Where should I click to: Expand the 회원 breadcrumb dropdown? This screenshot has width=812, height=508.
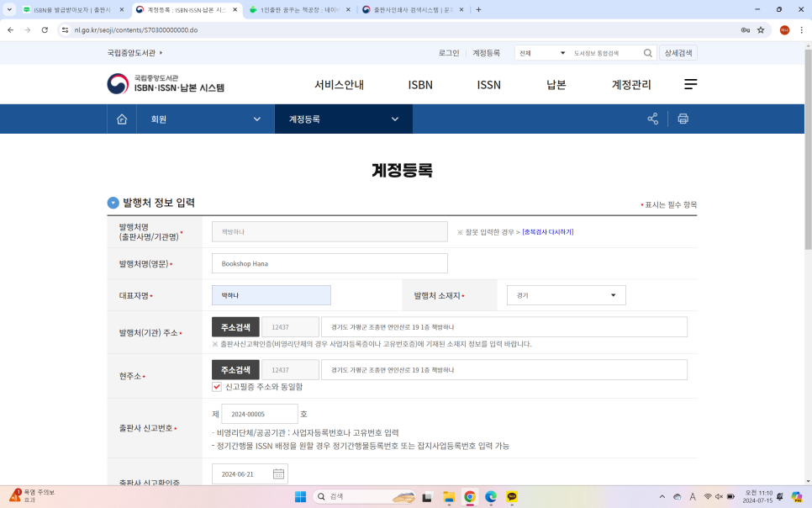coord(205,119)
